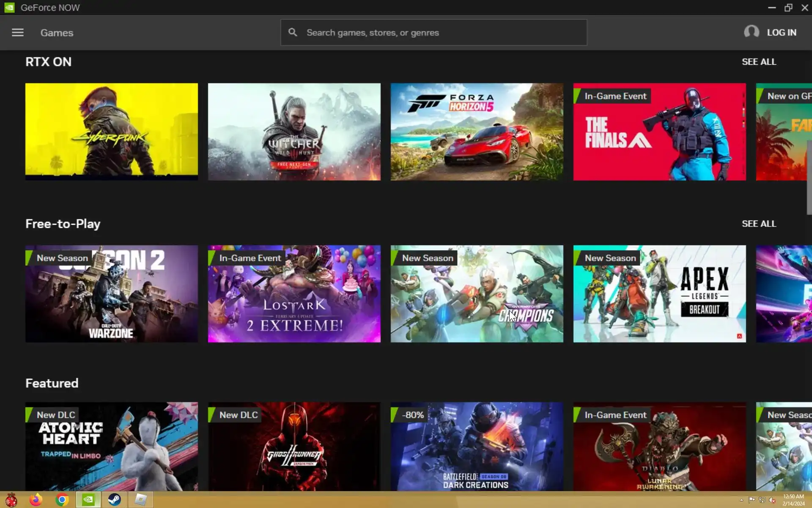This screenshot has height=508, width=812.
Task: Click the Games header label
Action: pos(57,33)
